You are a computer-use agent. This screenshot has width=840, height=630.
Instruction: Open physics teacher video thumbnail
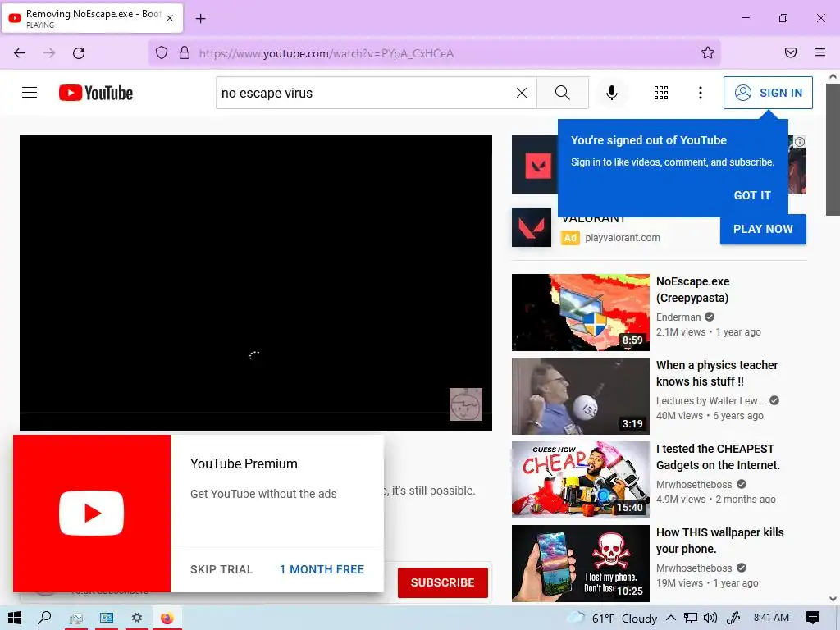581,396
